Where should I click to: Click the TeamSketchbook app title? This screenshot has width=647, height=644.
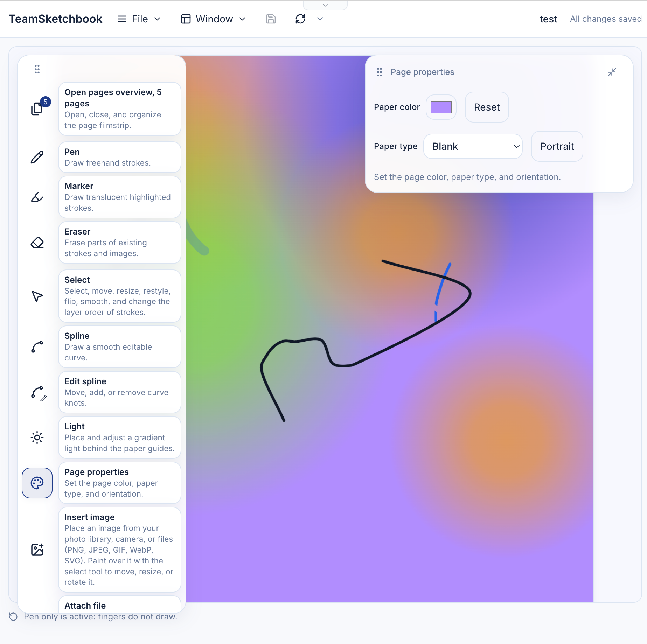55,19
